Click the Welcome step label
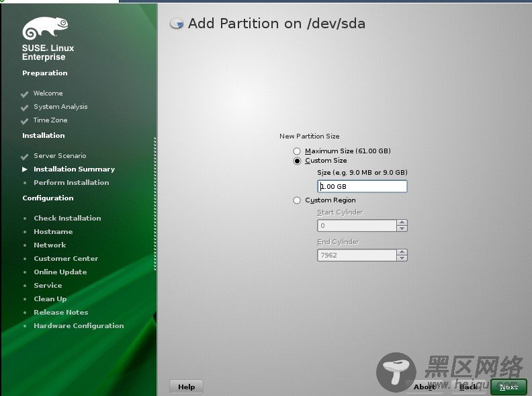The width and height of the screenshot is (532, 396). tap(48, 93)
